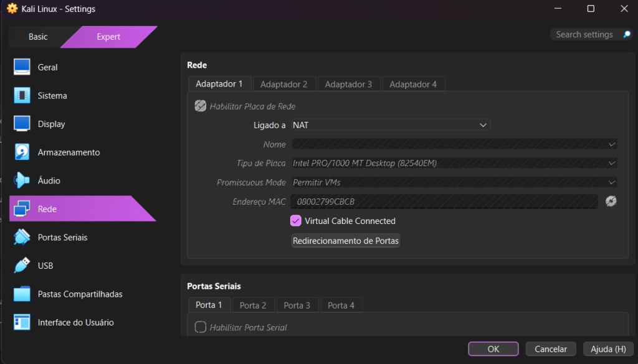Open the Promiscuous Mode dropdown
This screenshot has height=364, width=638.
tap(454, 182)
